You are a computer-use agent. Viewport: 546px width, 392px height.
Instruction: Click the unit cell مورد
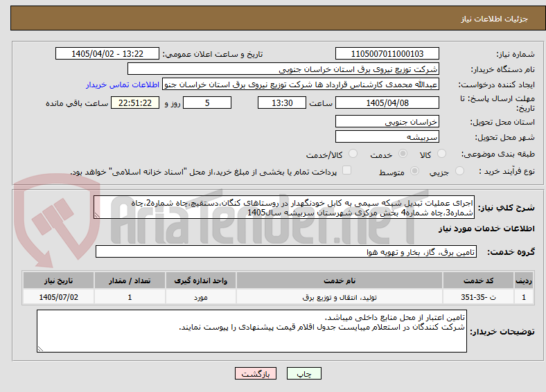(201, 297)
